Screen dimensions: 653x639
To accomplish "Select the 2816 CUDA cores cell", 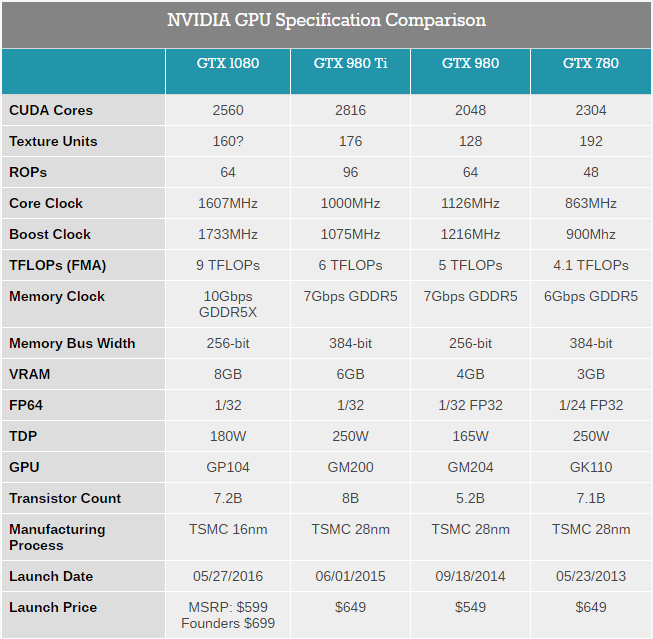I will 350,110.
